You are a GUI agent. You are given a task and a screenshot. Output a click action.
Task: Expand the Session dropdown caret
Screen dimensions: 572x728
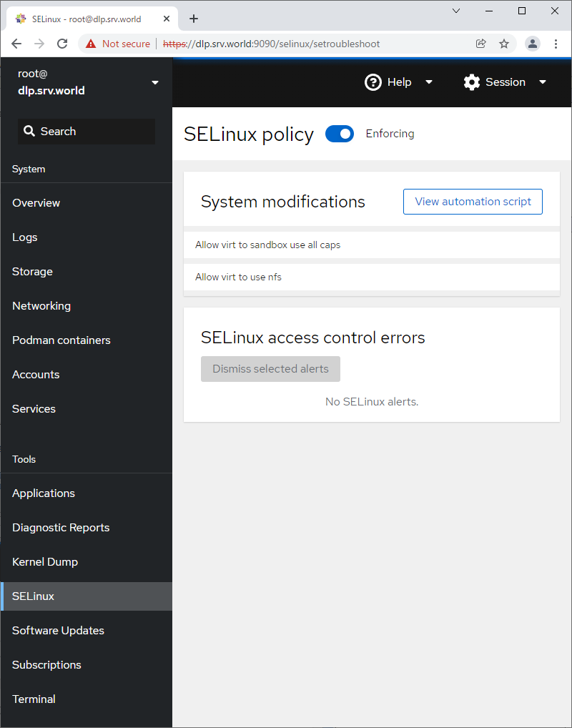[x=543, y=82]
